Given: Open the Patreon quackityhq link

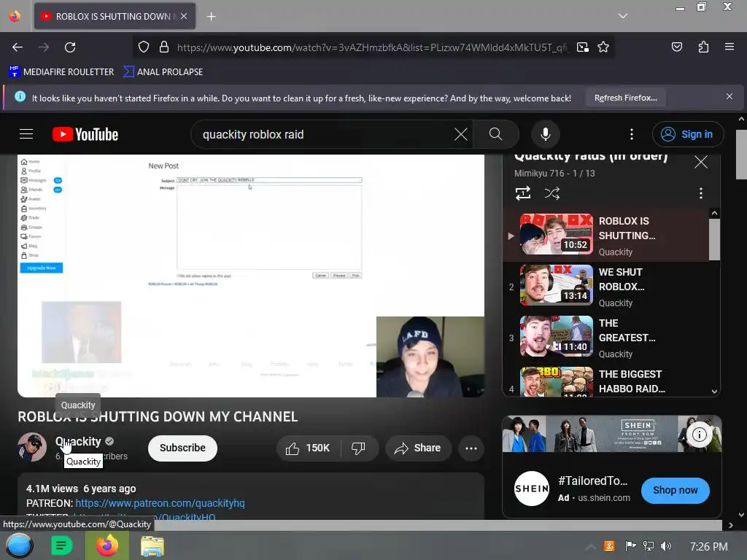Looking at the screenshot, I should coord(160,503).
